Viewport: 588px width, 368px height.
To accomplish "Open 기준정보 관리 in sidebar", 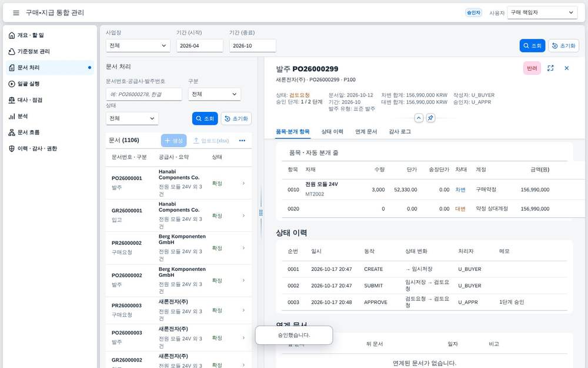I will click(x=50, y=51).
